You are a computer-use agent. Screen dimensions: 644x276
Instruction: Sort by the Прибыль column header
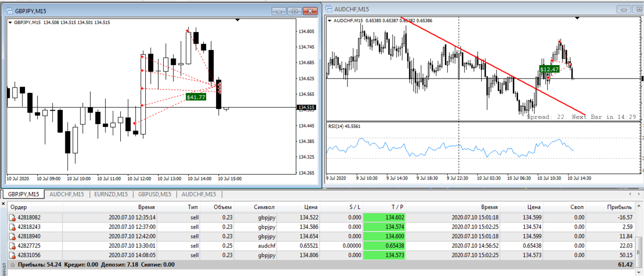coord(610,207)
